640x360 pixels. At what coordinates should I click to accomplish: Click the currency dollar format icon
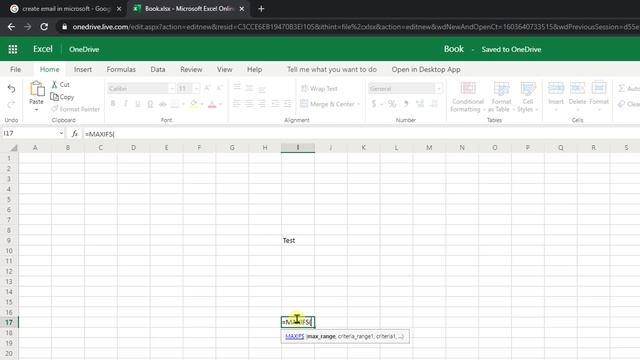pyautogui.click(x=373, y=104)
